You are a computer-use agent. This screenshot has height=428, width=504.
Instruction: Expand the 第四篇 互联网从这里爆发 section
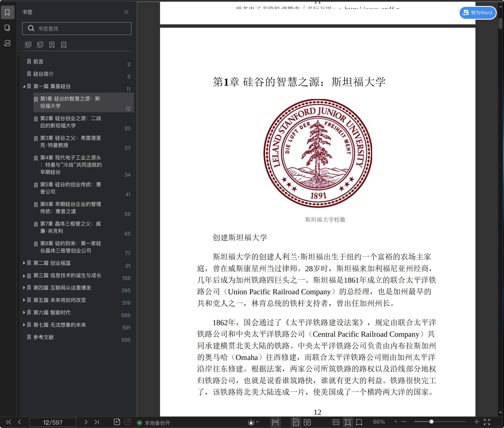24,288
